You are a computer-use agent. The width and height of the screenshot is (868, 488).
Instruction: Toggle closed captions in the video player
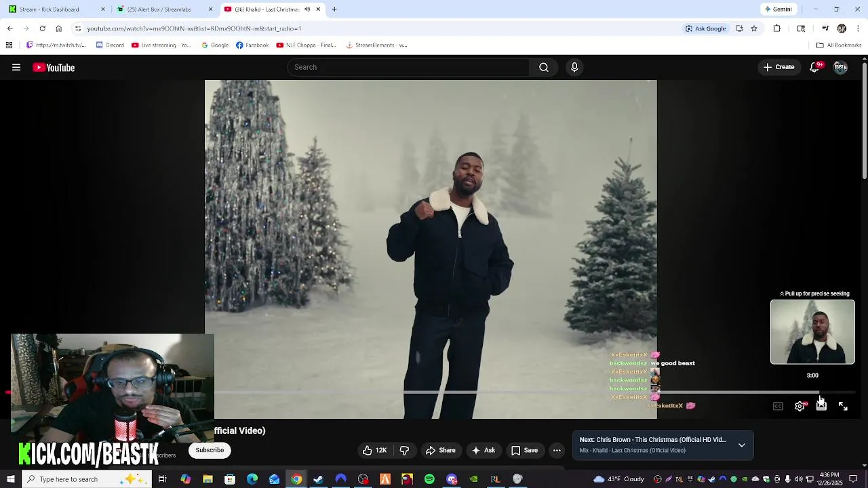pos(778,406)
